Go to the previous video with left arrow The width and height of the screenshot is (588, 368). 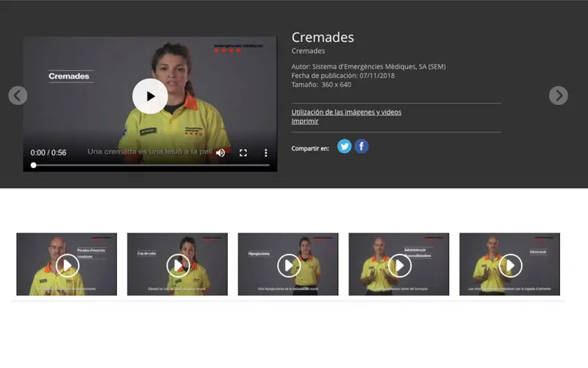[18, 96]
